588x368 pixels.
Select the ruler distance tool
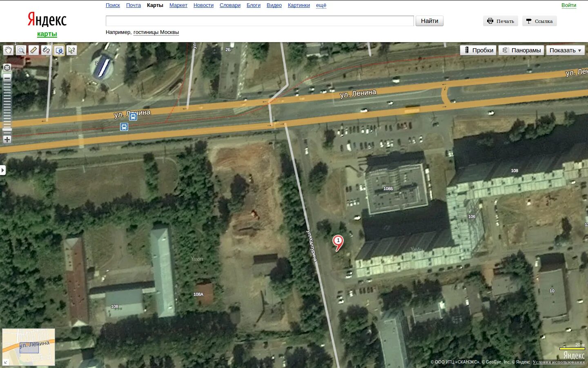(33, 50)
